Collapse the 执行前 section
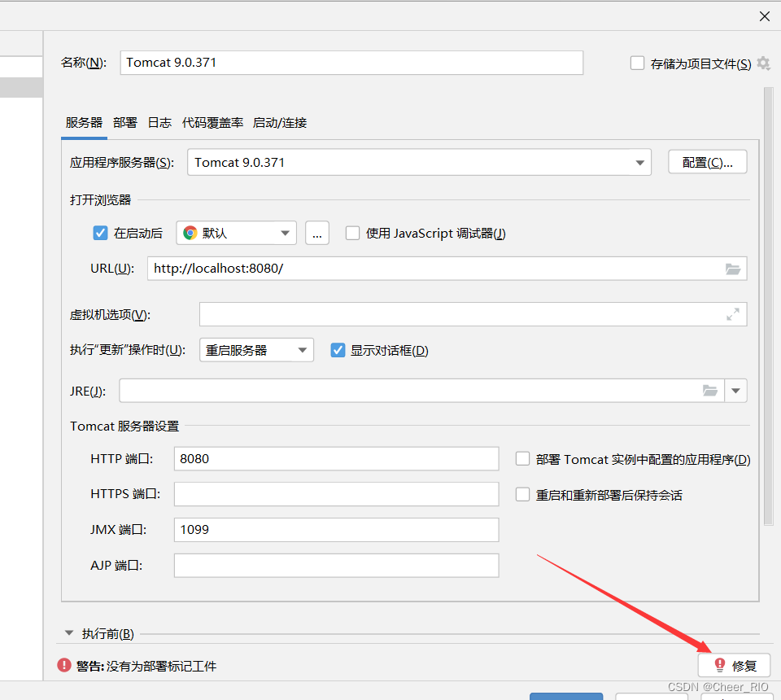The image size is (781, 700). coord(69,633)
